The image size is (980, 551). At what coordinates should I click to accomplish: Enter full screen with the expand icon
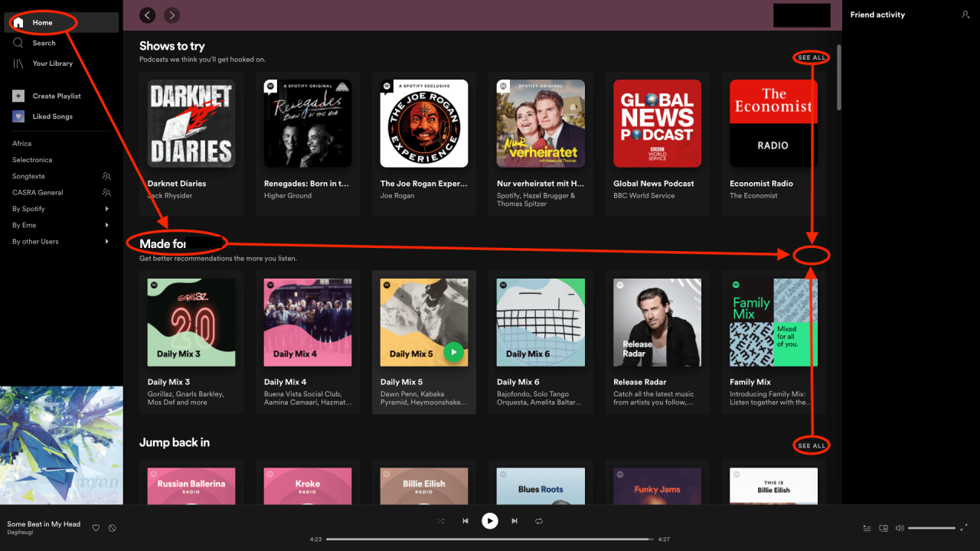[964, 527]
